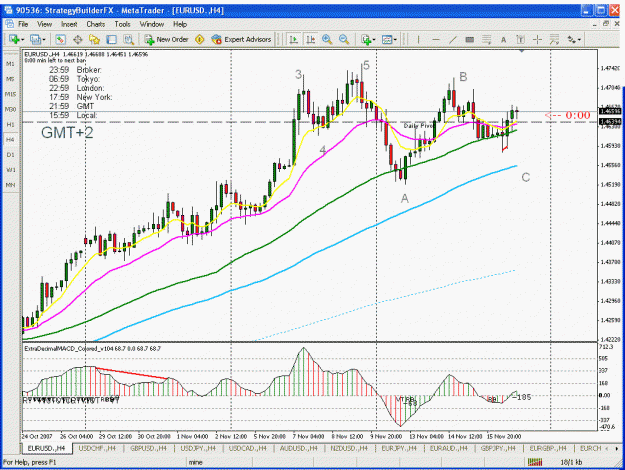Open the Arrows objects dropdown arrow
Viewport: 625px width, 470px height.
pos(579,40)
